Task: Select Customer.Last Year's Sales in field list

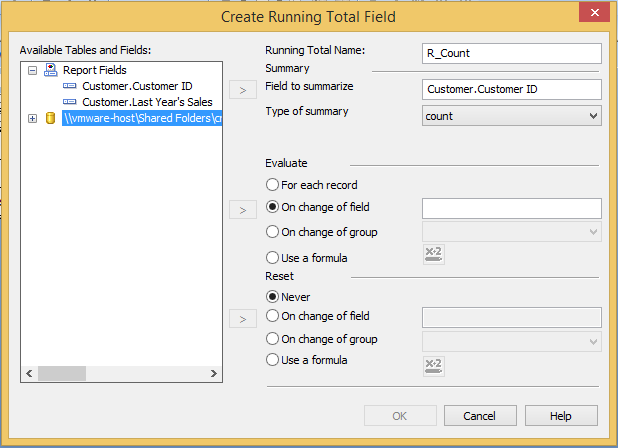Action: [x=147, y=102]
